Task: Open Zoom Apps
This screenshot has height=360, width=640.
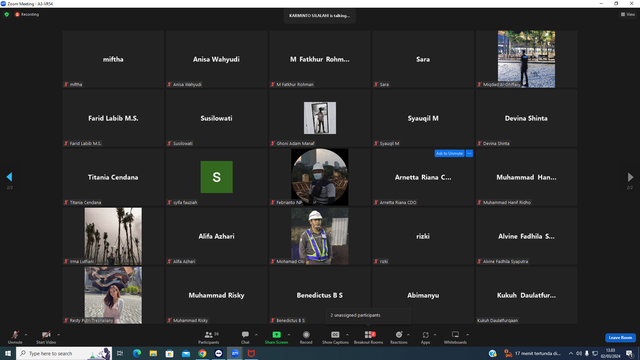Action: coord(425,337)
